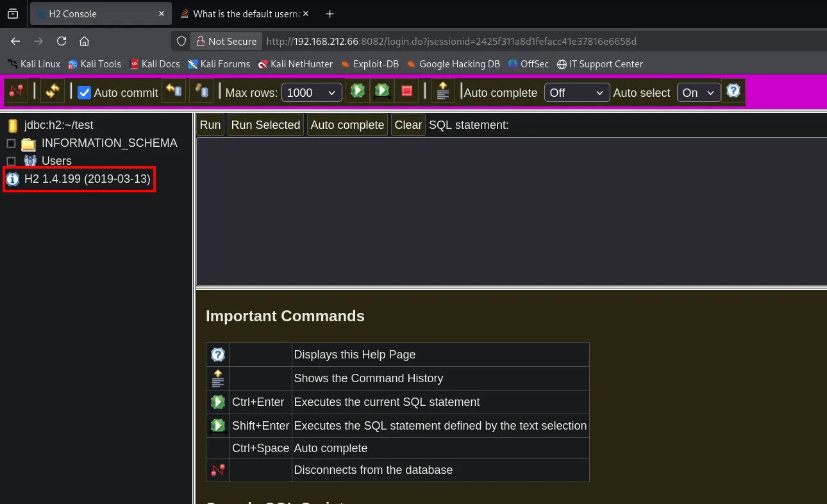The height and width of the screenshot is (504, 827).
Task: Open Command History from the toolbar icon
Action: click(x=442, y=91)
